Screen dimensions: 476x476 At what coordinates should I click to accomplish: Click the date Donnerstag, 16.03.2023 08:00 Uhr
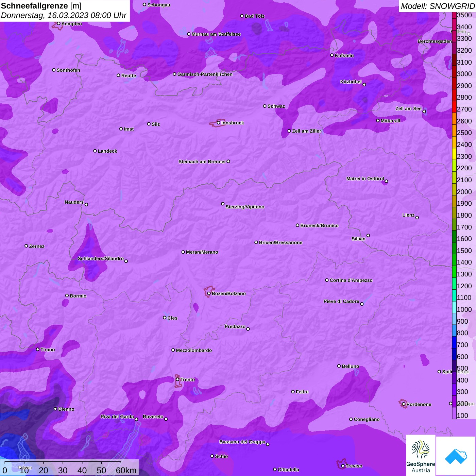point(64,15)
